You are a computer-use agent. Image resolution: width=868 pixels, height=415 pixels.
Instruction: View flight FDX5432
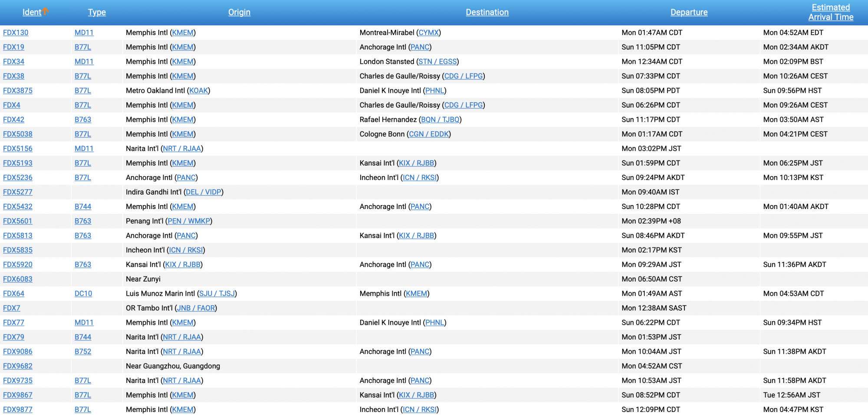18,207
